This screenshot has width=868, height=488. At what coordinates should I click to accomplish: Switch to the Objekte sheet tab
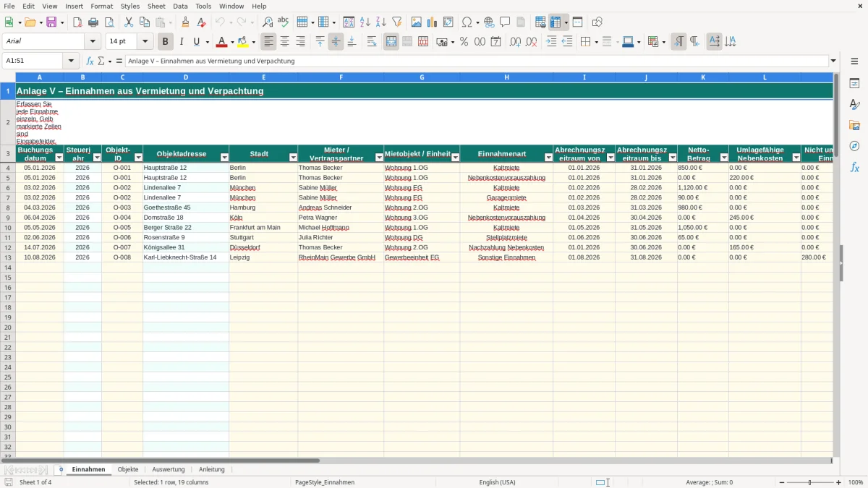pyautogui.click(x=128, y=469)
